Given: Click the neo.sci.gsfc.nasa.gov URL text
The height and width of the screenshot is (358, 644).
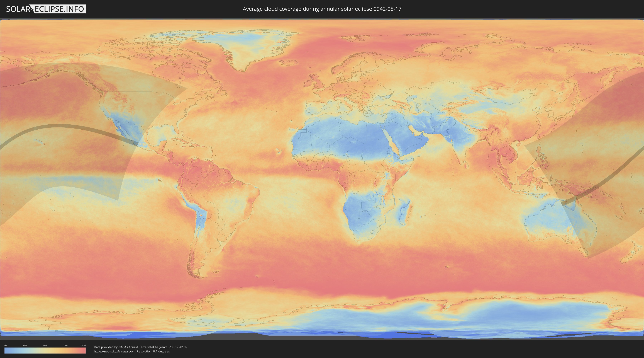Looking at the screenshot, I should coord(114,352).
